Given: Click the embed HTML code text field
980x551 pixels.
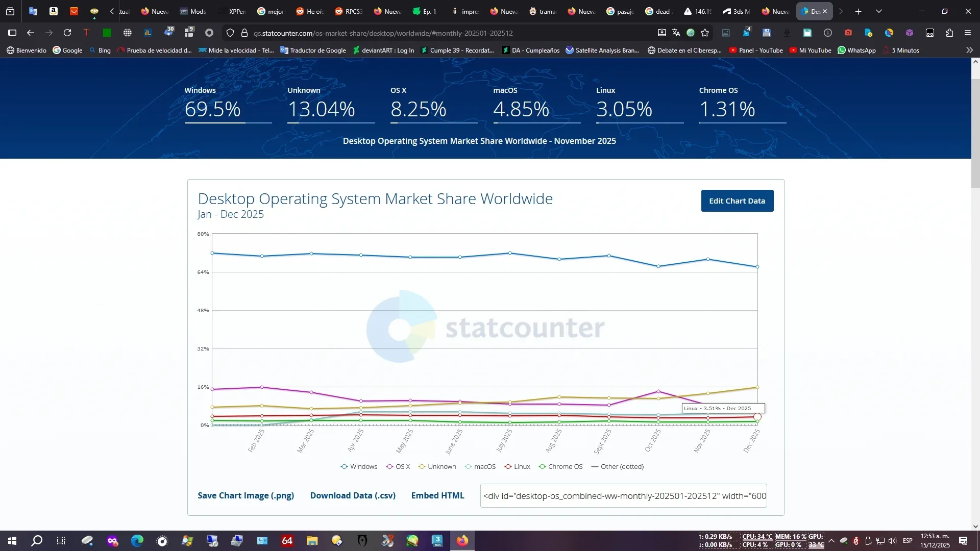Looking at the screenshot, I should click(x=623, y=496).
